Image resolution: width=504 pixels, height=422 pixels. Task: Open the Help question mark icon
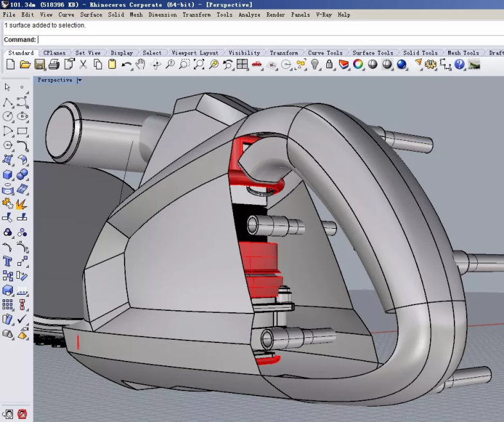460,64
